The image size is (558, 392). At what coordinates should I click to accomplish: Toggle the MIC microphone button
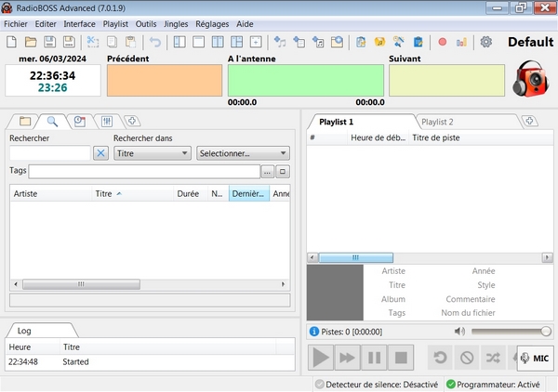[x=536, y=359]
